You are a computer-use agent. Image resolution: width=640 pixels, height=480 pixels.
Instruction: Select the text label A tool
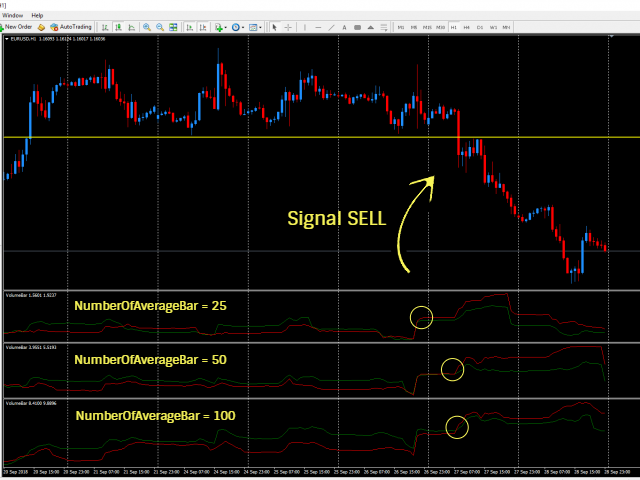tap(344, 27)
